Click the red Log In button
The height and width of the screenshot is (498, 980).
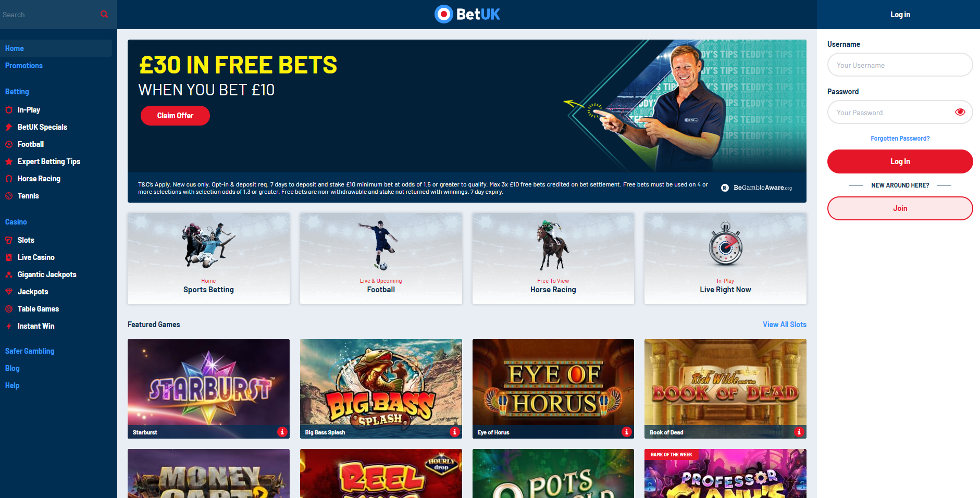coord(900,161)
